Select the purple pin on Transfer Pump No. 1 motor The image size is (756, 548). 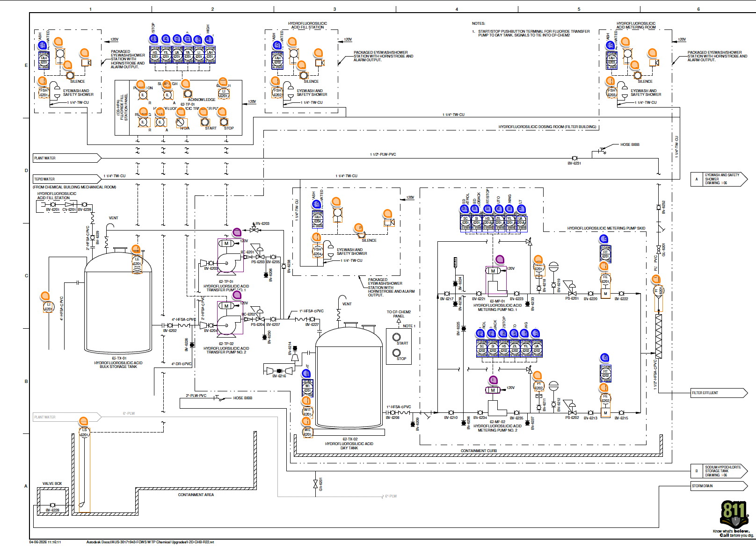237,232
